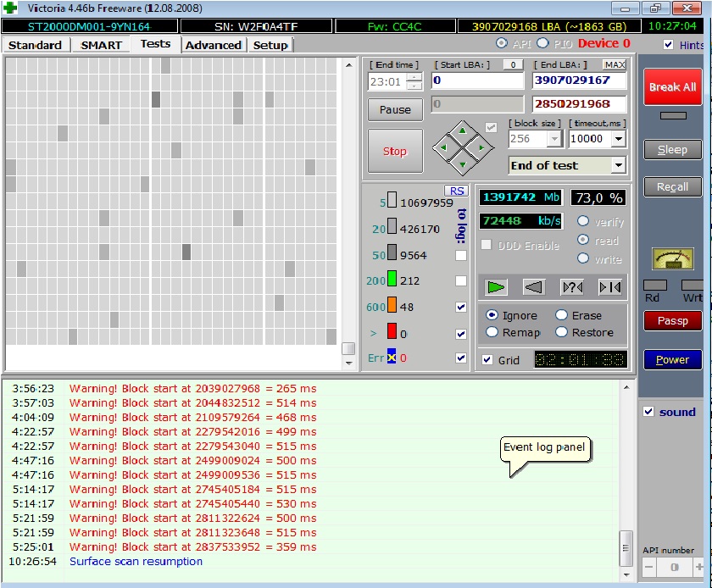Switch to the Setup tab
Screen dimensions: 712x588
pos(270,45)
